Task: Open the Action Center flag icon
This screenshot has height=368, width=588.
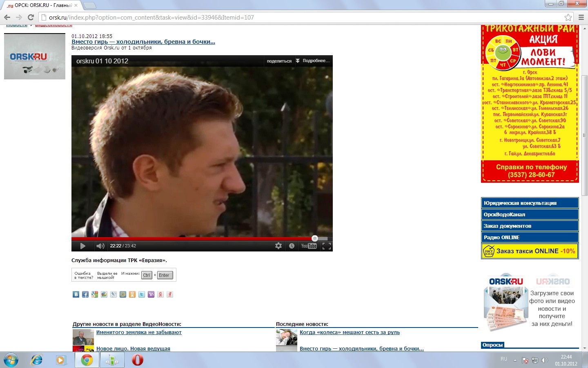Action: tap(525, 360)
